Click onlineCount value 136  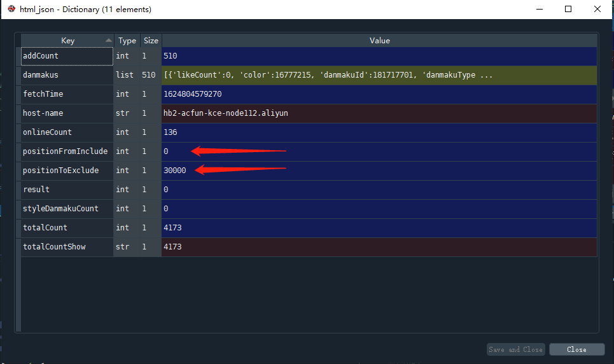(379, 132)
